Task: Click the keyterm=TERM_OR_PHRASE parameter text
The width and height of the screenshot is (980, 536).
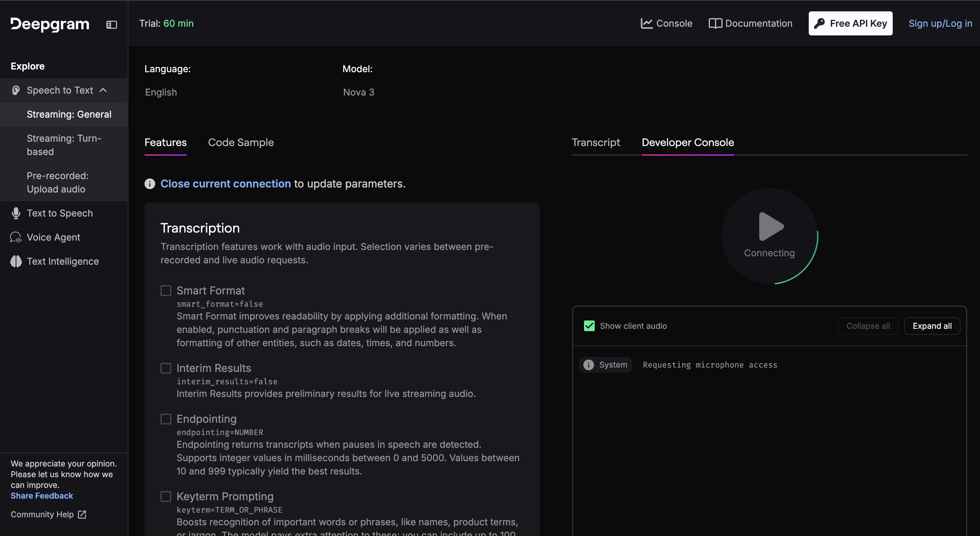Action: 229,510
